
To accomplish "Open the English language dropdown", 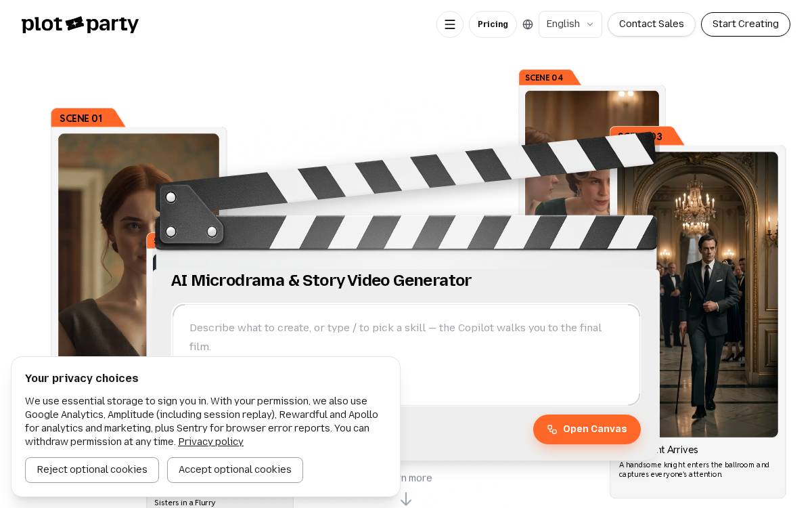I will [x=570, y=24].
